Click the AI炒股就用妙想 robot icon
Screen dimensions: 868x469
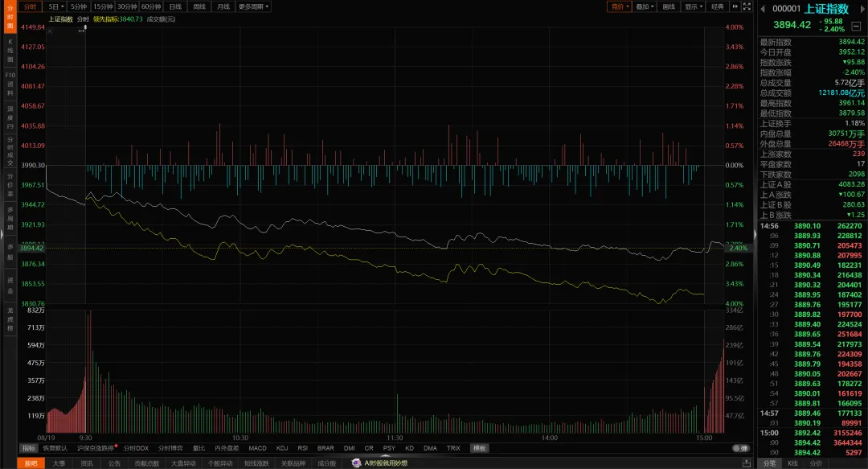pos(356,463)
